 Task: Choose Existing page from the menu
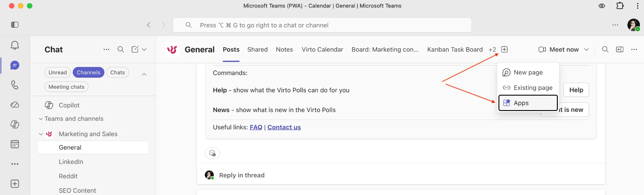click(528, 88)
